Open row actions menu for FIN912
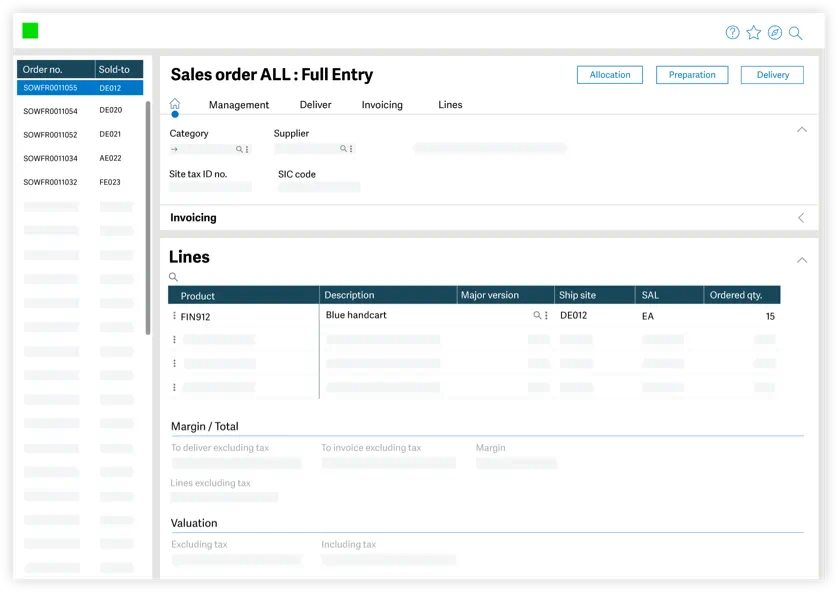The image size is (838, 592). click(x=174, y=316)
